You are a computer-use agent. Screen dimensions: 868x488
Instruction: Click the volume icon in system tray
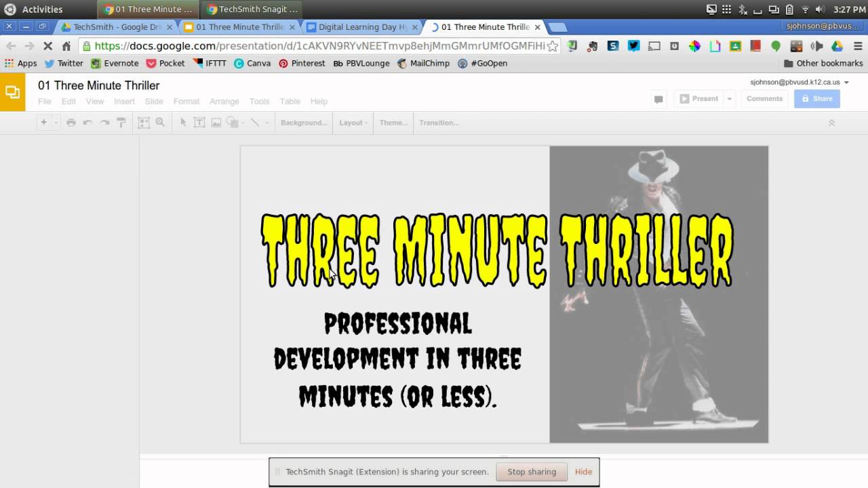[819, 9]
